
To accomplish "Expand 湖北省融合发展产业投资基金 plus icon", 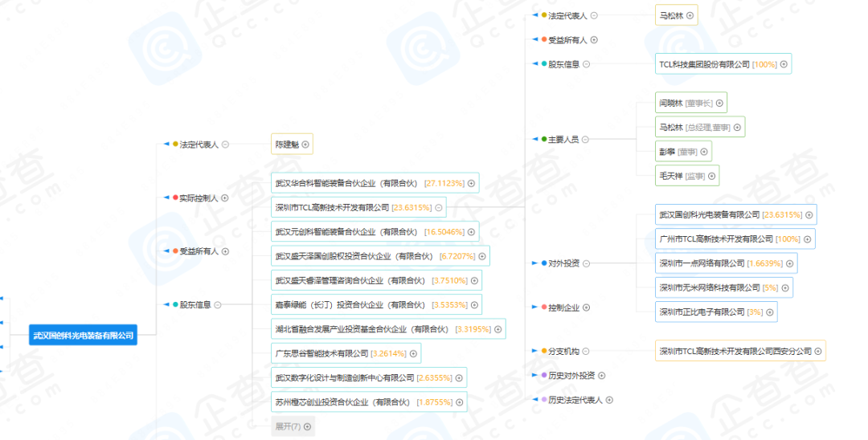I will 497,329.
